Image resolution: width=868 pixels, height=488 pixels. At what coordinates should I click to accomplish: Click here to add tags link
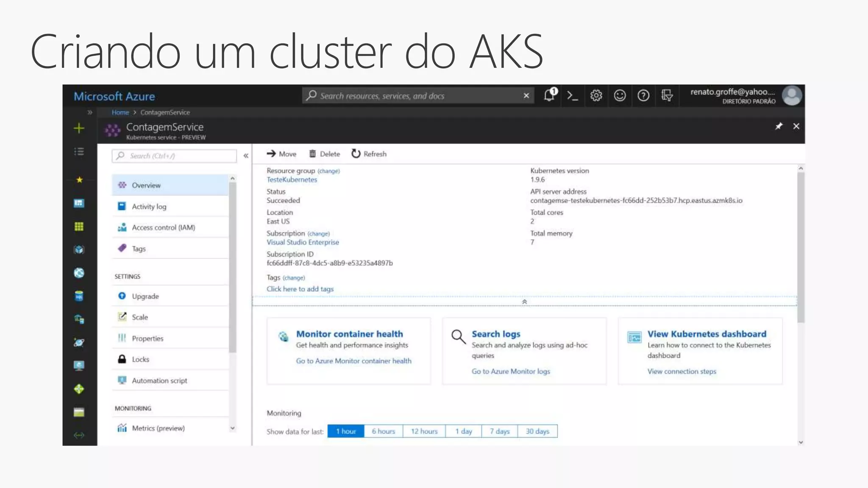click(300, 289)
